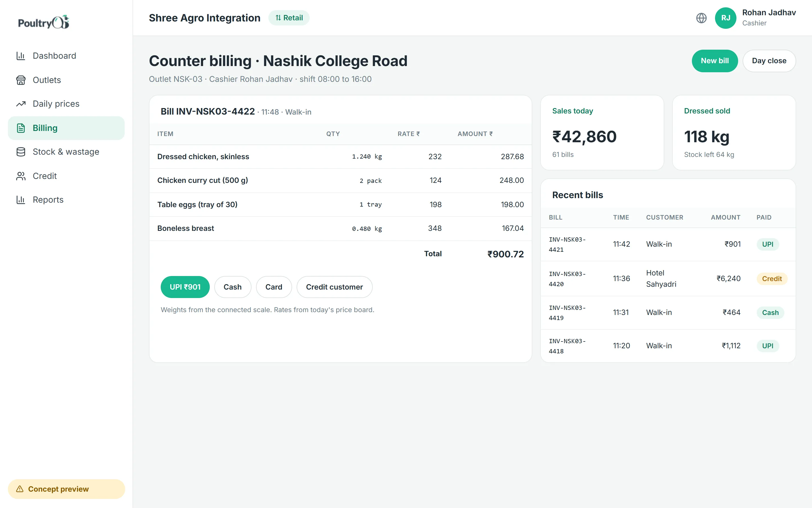
Task: Click the Retail mode badge
Action: pyautogui.click(x=289, y=18)
